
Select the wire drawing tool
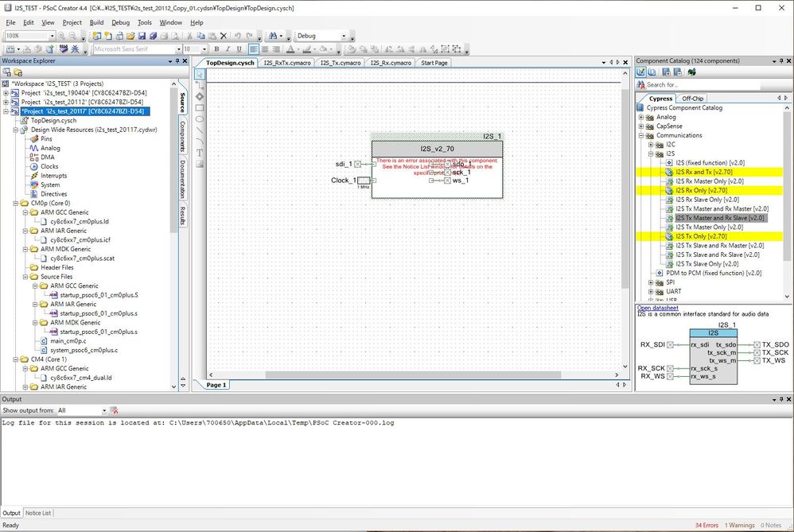[x=200, y=86]
